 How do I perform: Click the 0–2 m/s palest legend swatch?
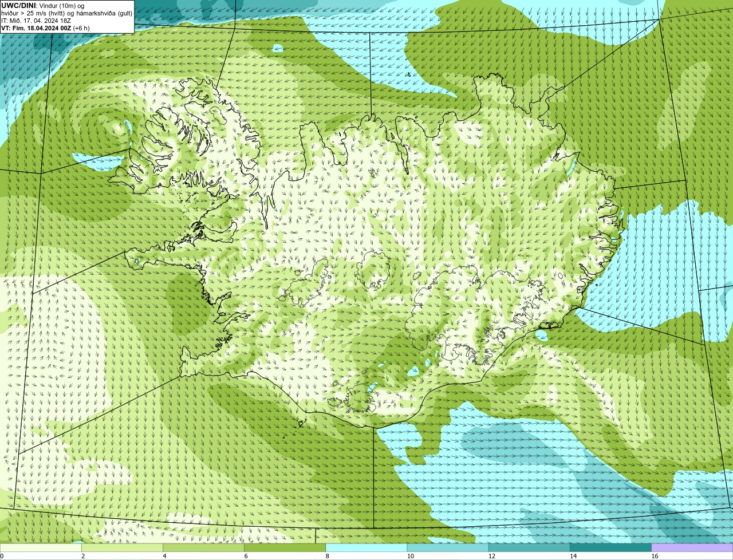(41, 547)
